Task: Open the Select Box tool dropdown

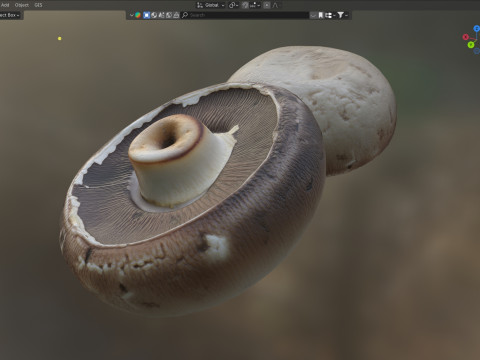Action: [10, 15]
